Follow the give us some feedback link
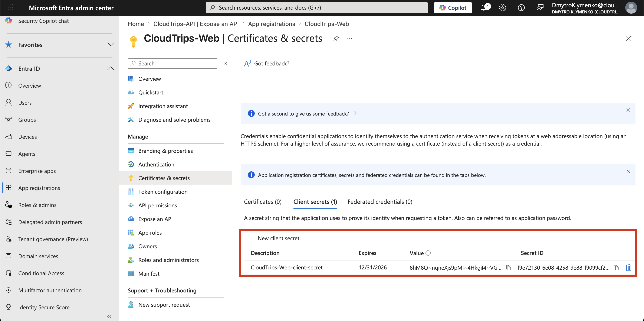Image resolution: width=644 pixels, height=321 pixels. point(307,114)
